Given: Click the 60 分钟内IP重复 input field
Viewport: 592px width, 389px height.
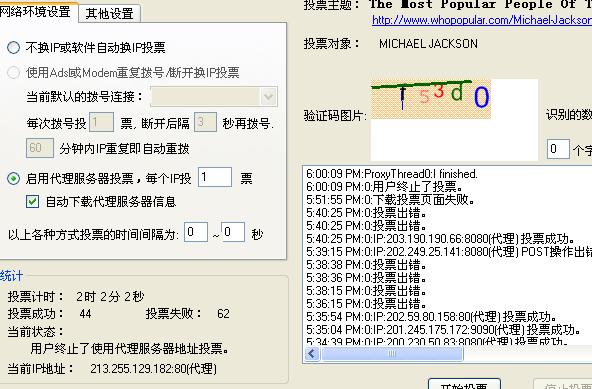Looking at the screenshot, I should click(40, 148).
